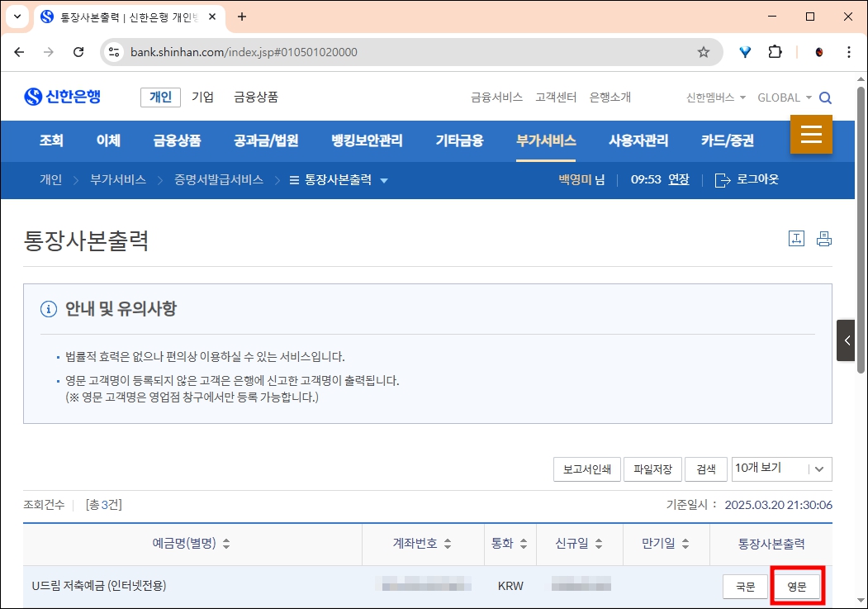Image resolution: width=868 pixels, height=609 pixels.
Task: Click the text resize icon next to printer
Action: click(795, 237)
